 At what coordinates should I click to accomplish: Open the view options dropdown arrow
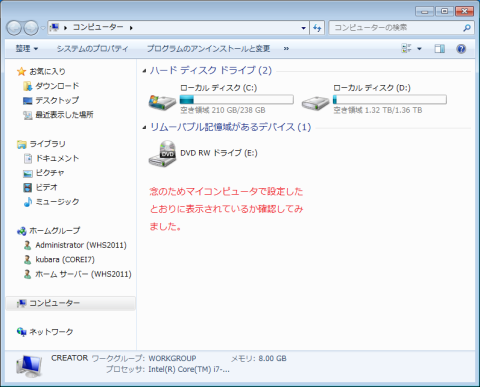click(419, 49)
